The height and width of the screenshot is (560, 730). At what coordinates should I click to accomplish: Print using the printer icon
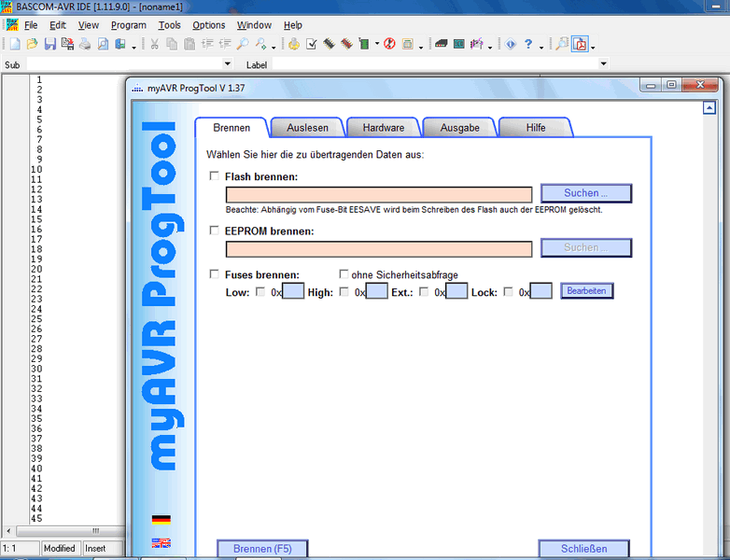pyautogui.click(x=85, y=44)
